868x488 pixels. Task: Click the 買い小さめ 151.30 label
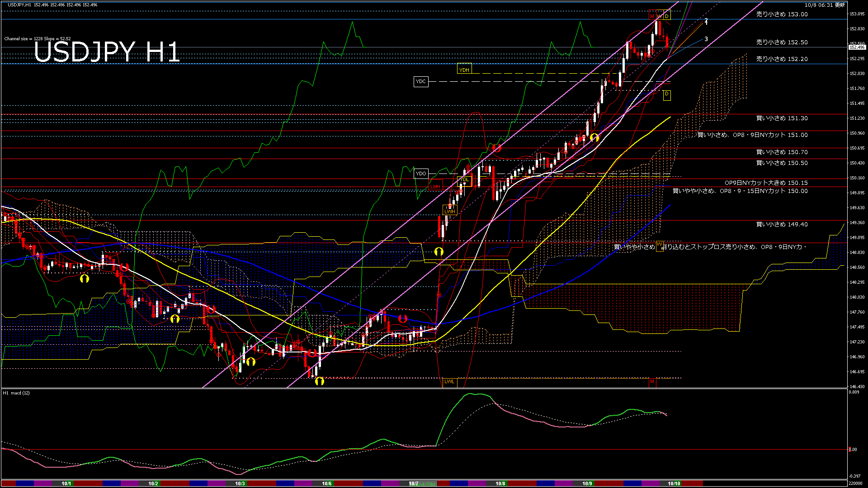coord(782,118)
